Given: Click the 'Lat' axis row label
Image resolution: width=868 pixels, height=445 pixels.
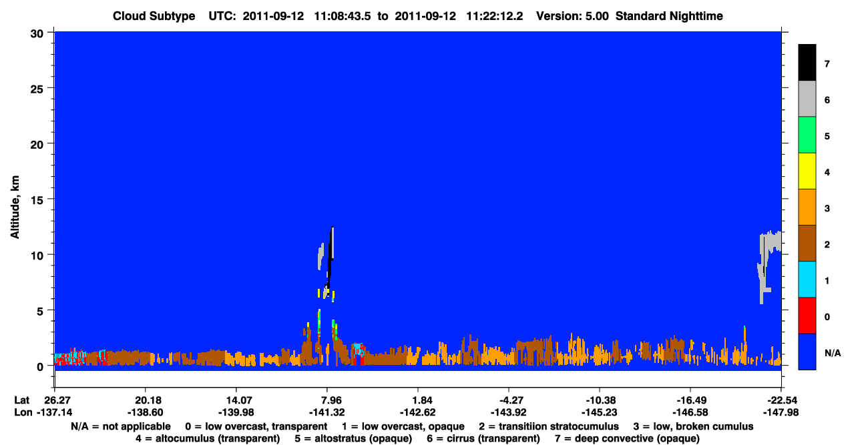Looking at the screenshot, I should pyautogui.click(x=22, y=400).
